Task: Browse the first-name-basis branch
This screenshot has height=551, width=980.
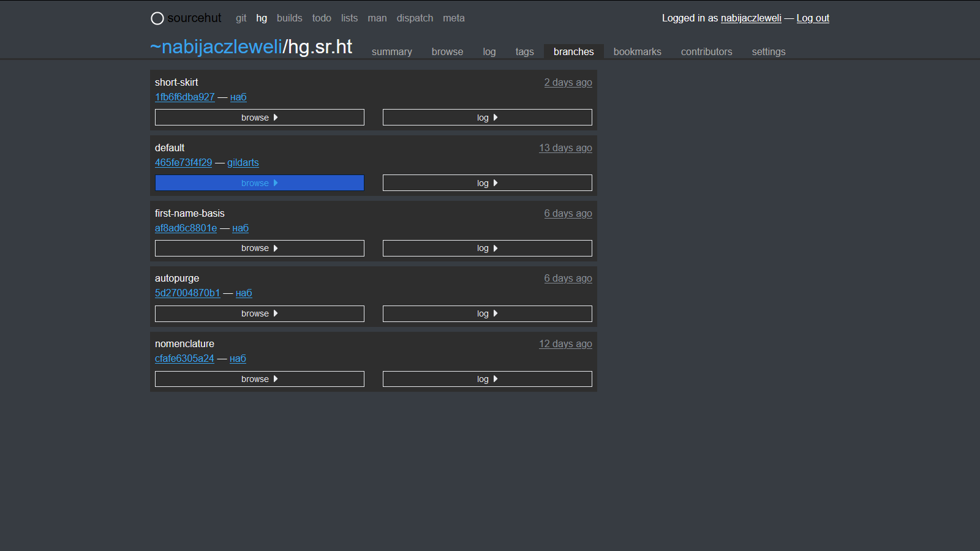Action: 259,248
